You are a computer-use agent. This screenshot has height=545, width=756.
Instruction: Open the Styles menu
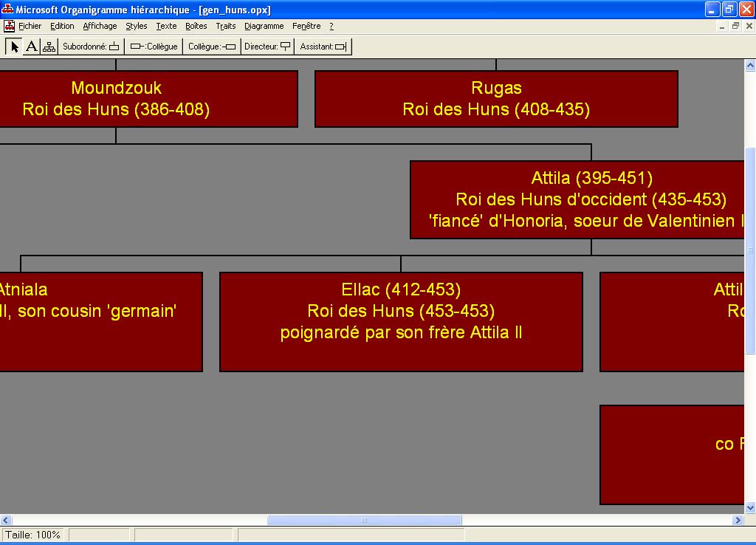point(137,26)
